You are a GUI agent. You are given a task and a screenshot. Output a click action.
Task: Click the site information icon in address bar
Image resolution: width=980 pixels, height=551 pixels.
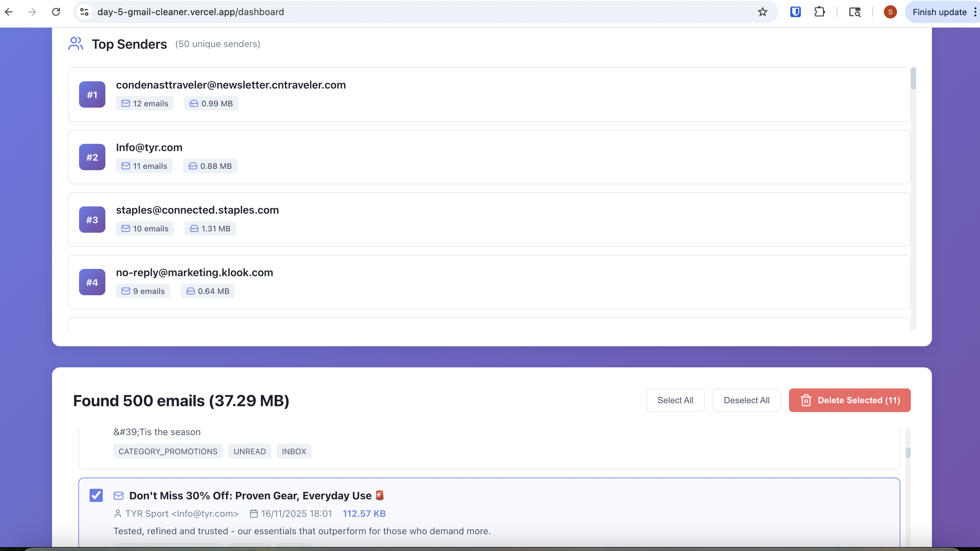(84, 12)
